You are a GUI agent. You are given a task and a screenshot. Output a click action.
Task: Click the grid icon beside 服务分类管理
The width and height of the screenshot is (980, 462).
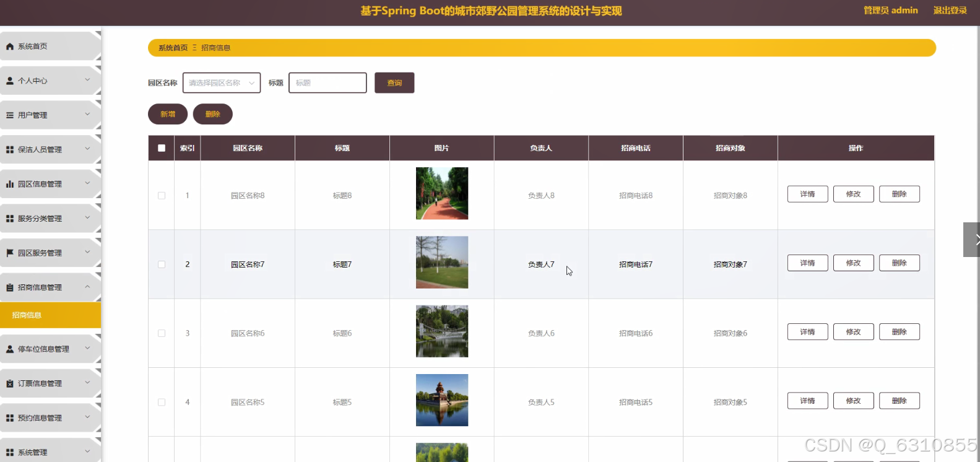pyautogui.click(x=10, y=219)
